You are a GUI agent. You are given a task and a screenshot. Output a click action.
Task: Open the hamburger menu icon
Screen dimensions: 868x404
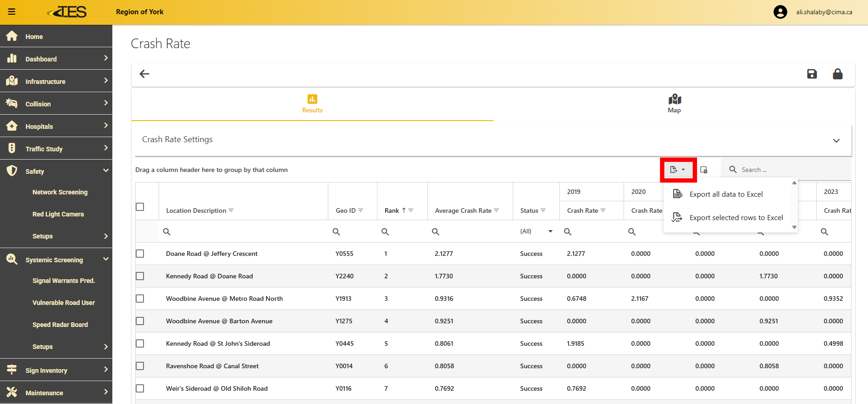[x=12, y=12]
